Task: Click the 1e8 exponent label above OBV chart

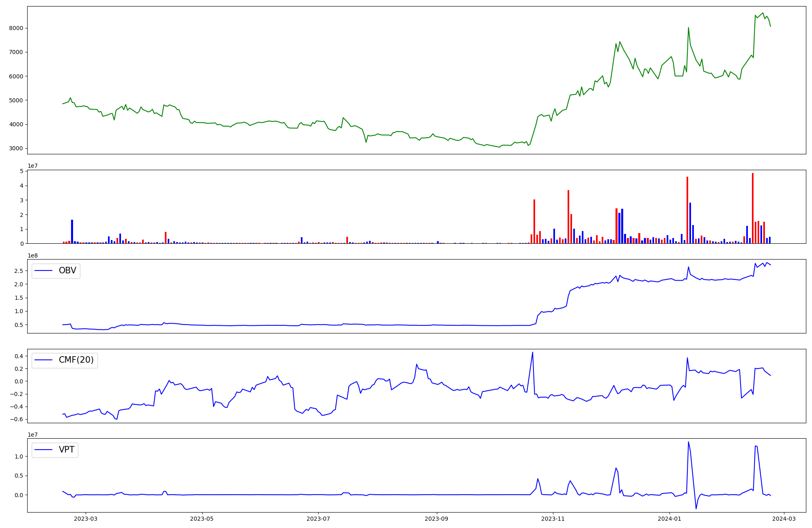Action: (x=32, y=255)
